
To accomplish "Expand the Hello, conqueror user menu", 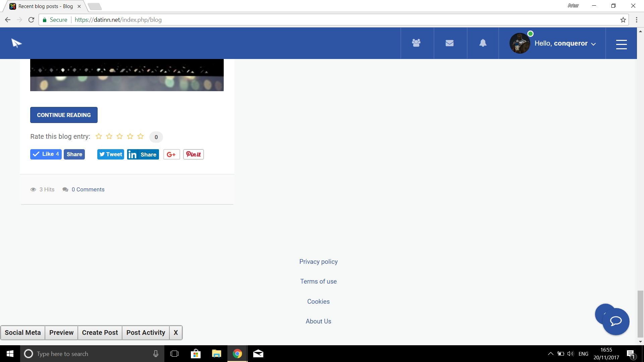I will pyautogui.click(x=565, y=43).
